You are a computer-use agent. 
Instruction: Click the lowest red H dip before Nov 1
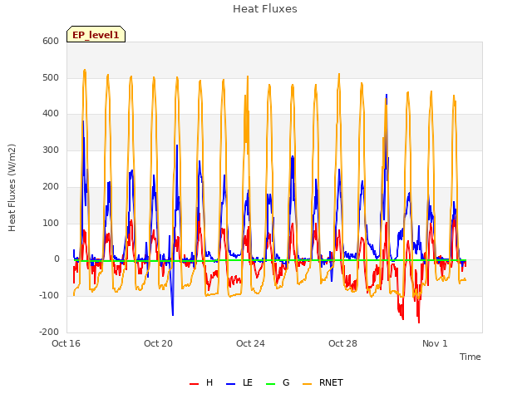tap(419, 322)
